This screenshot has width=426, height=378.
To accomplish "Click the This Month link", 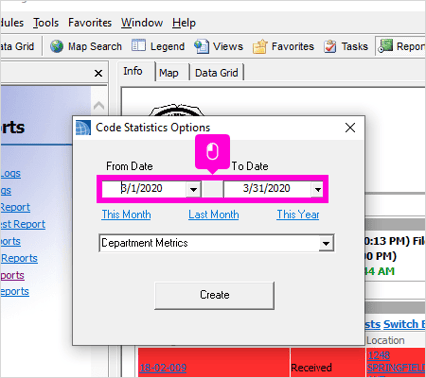I will [x=126, y=214].
